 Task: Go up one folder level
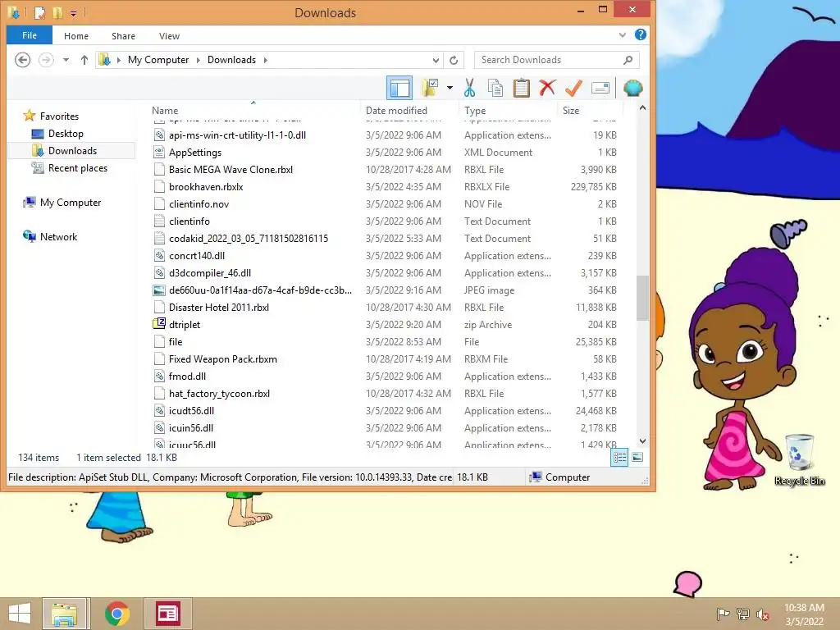pos(84,60)
